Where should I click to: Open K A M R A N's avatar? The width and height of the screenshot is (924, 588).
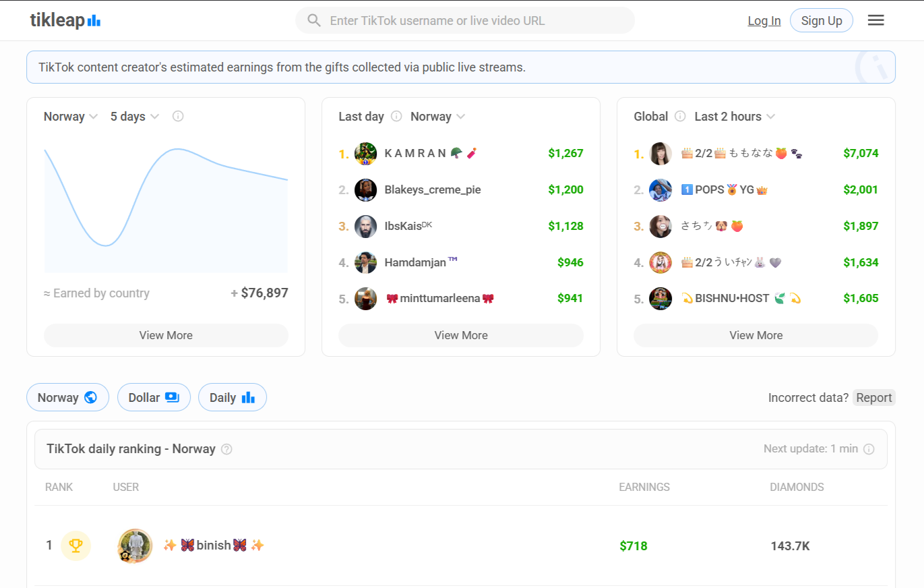pos(365,154)
